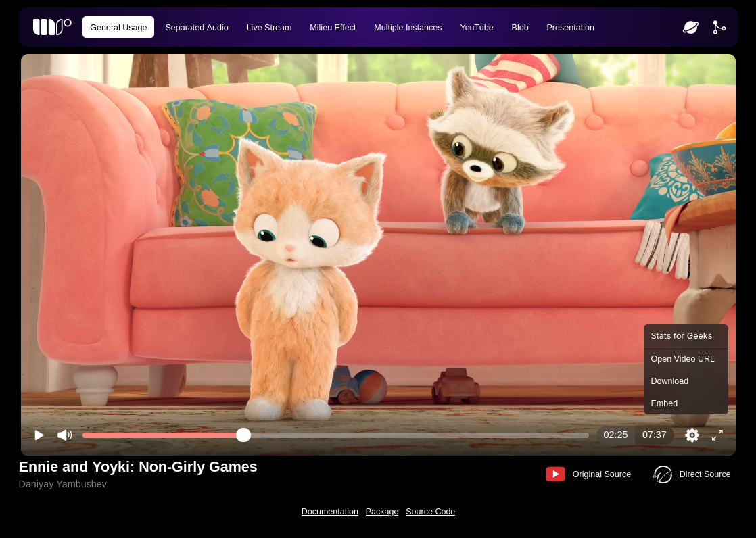Open the Live Stream tab
This screenshot has width=756, height=538.
(269, 28)
